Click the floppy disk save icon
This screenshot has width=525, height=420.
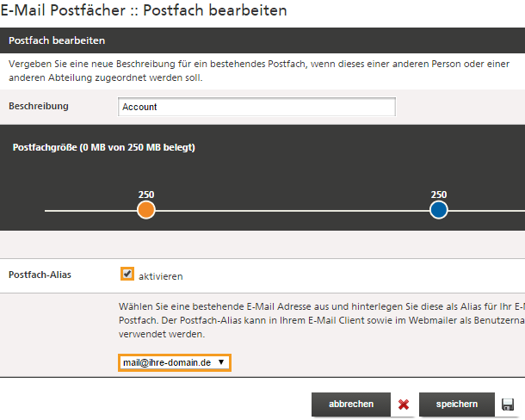pyautogui.click(x=508, y=405)
